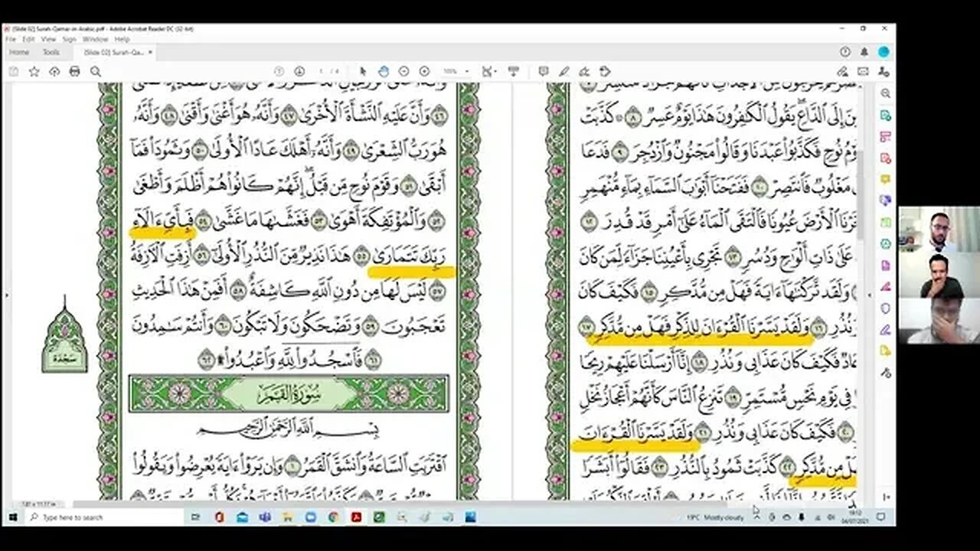Zoom in with plus circle icon
The height and width of the screenshot is (551, 980).
(424, 71)
